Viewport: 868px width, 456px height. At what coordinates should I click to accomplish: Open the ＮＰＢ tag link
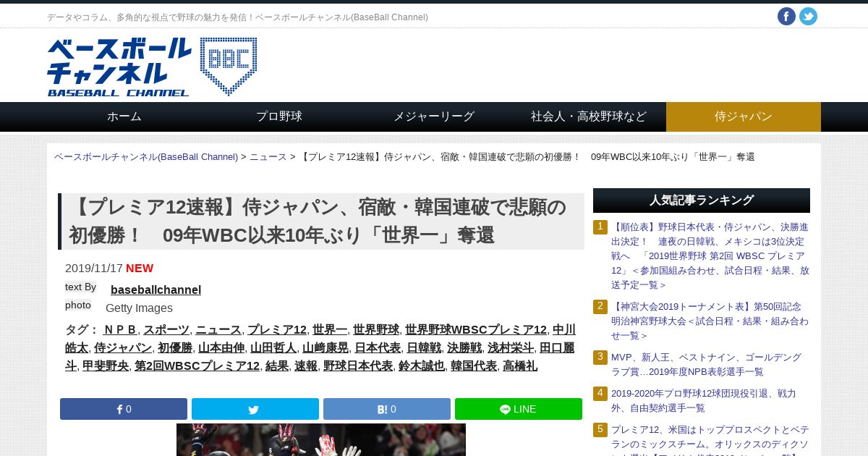coord(121,329)
